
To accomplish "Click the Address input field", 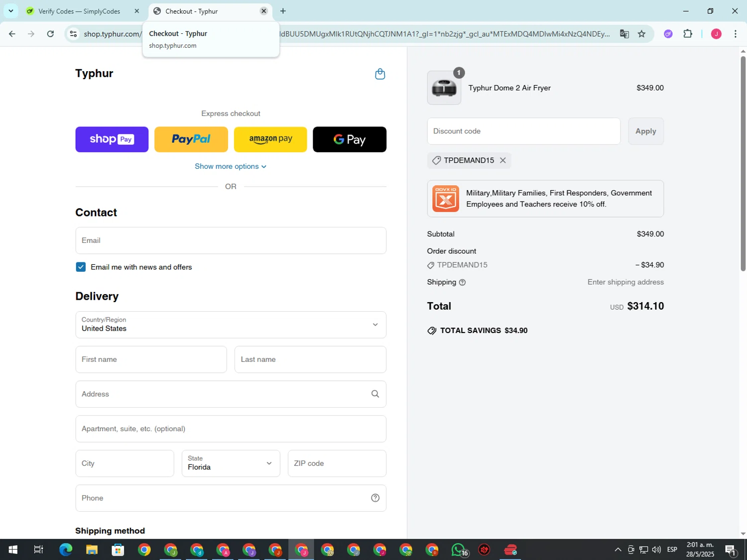I will coord(231,394).
